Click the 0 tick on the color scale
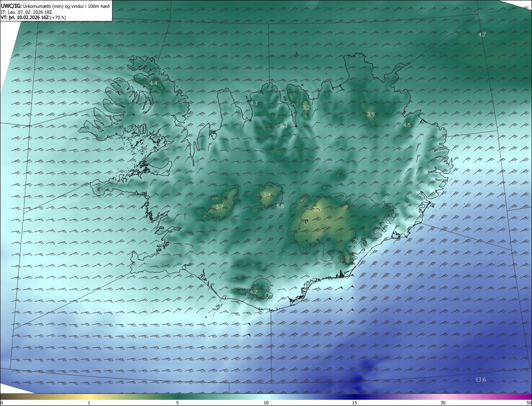This screenshot has height=406, width=532. (x=2, y=403)
